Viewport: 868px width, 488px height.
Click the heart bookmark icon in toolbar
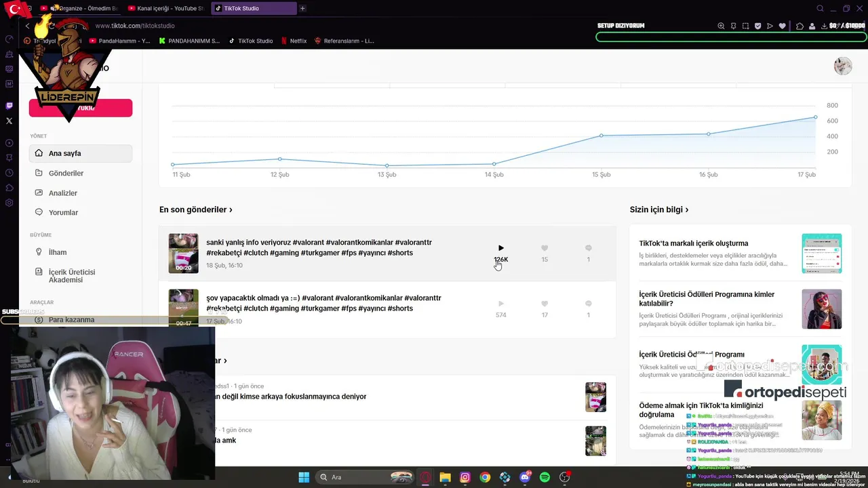point(782,26)
